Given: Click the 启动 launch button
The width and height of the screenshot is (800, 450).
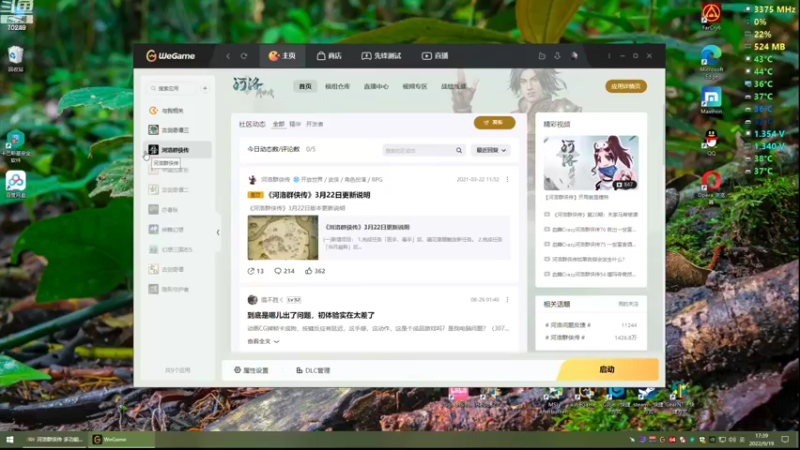Looking at the screenshot, I should 607,369.
